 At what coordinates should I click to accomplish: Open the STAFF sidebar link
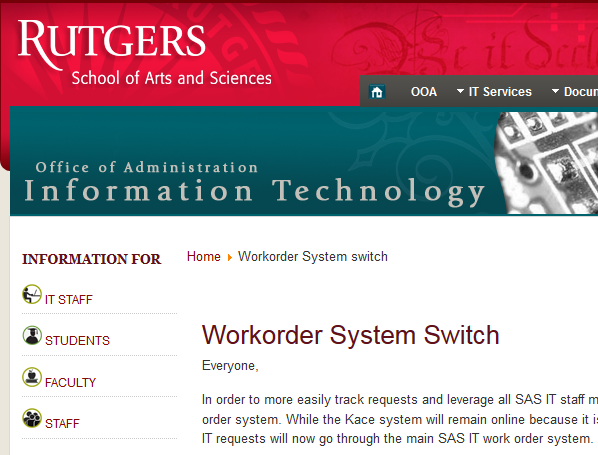(63, 424)
